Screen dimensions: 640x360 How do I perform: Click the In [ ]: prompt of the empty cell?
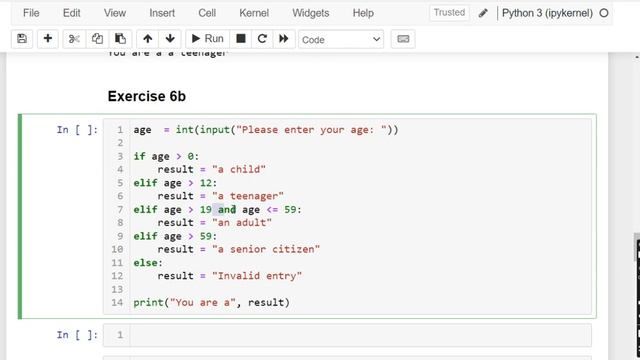[77, 335]
